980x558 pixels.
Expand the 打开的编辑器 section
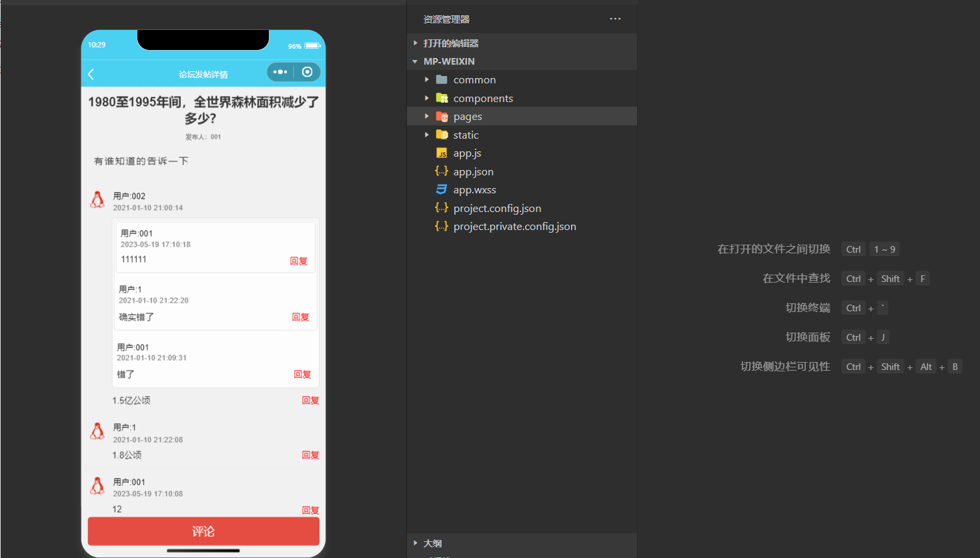[416, 43]
